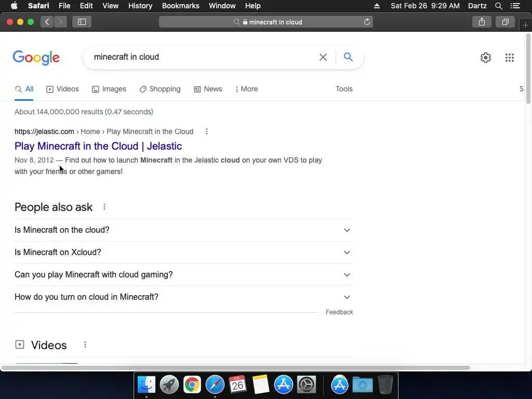Toggle the Safari sidebar button

pyautogui.click(x=82, y=22)
